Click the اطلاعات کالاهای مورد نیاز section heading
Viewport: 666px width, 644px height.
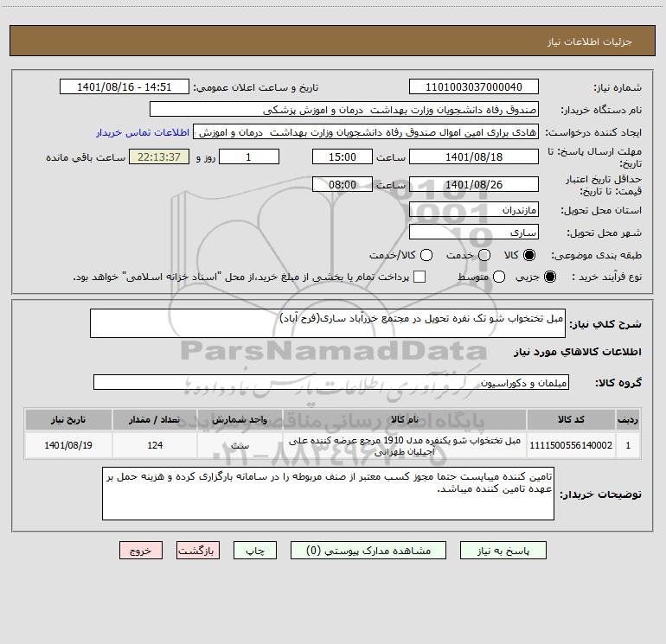coord(577,352)
